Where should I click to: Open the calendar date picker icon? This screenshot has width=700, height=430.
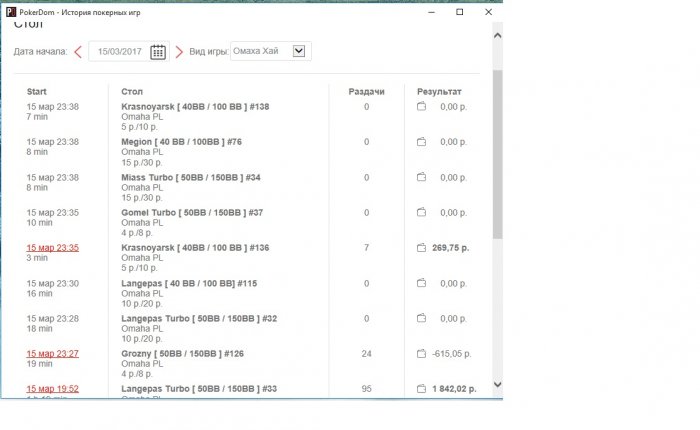click(x=158, y=52)
